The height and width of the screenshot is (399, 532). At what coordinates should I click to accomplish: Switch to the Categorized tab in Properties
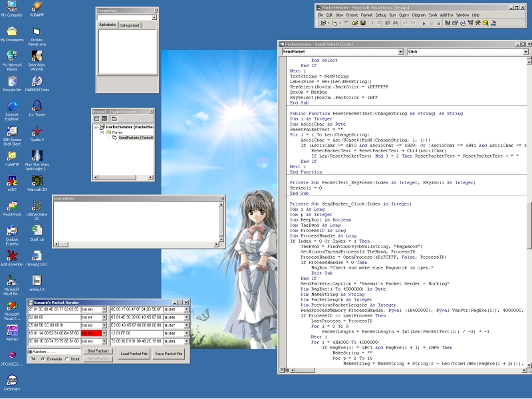(x=129, y=25)
